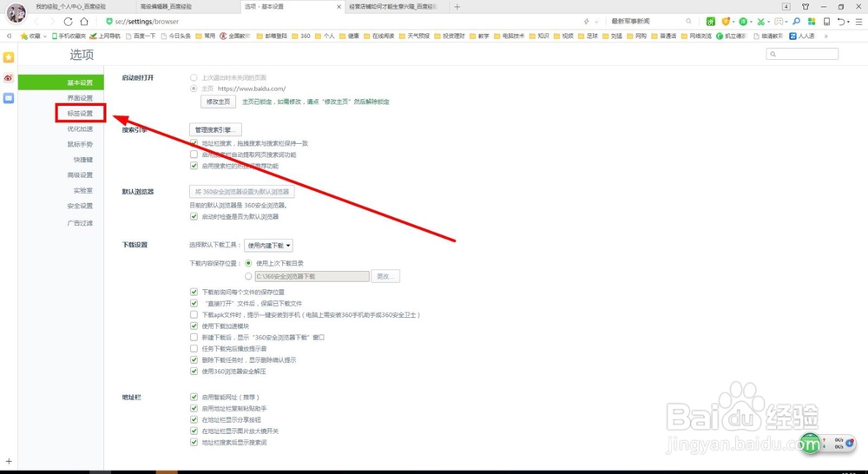This screenshot has width=868, height=474.
Task: Click the undo closed-tab arrow icon
Action: (841, 22)
